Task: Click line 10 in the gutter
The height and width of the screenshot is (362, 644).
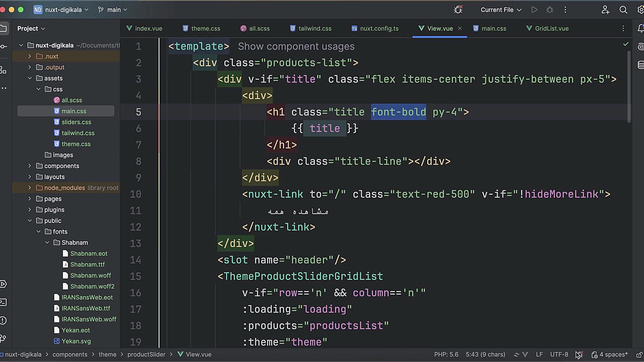Action: point(136,194)
